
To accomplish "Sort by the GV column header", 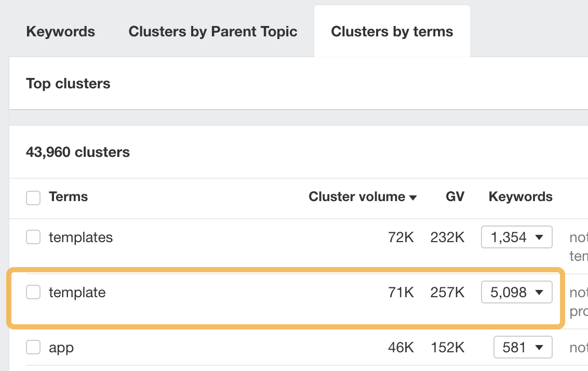I will point(455,197).
